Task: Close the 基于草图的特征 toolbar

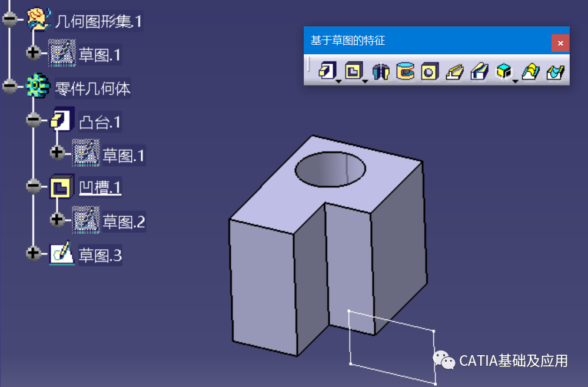Action: click(x=560, y=43)
